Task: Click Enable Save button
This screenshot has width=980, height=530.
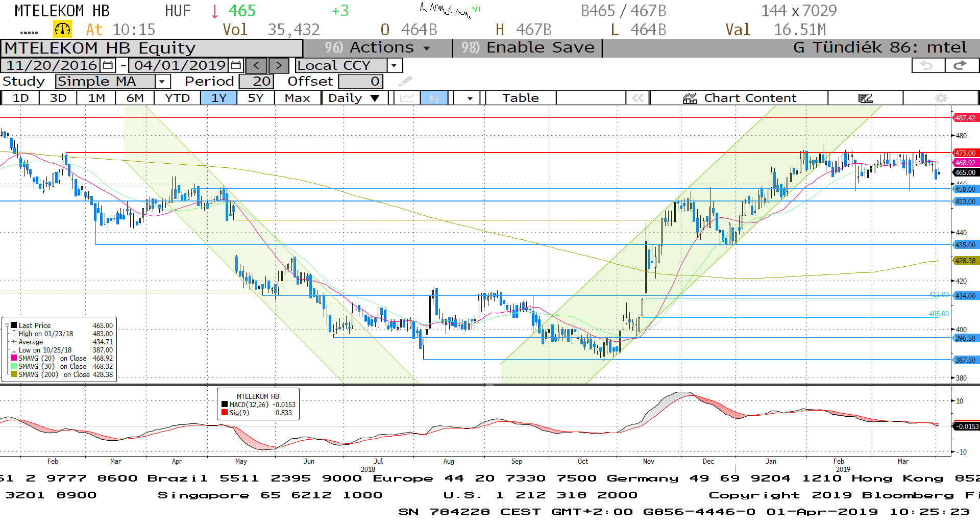Action: click(528, 47)
